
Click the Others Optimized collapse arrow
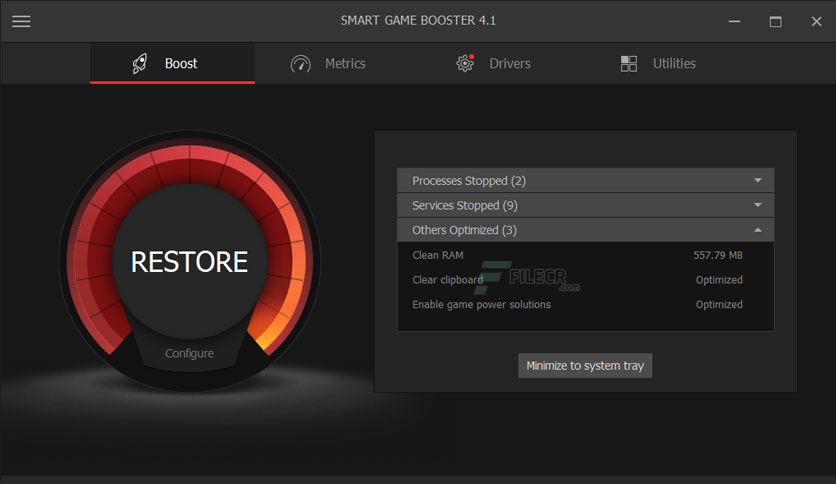[758, 230]
